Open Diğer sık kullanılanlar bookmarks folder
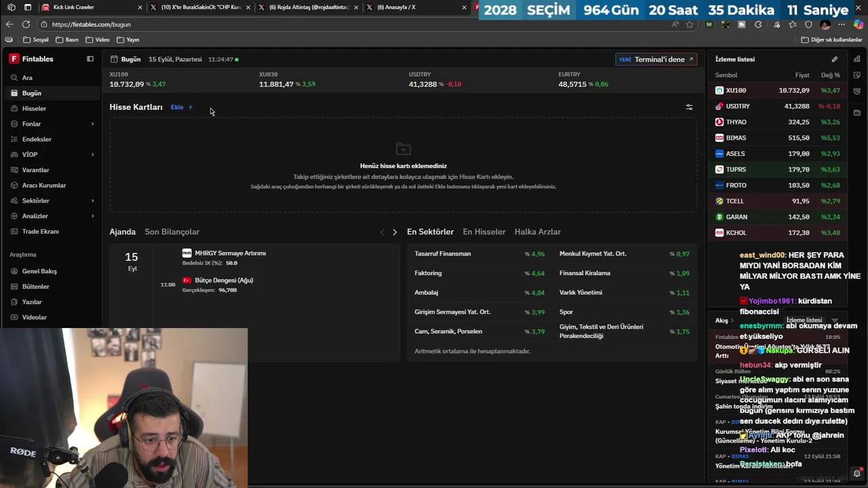868x488 pixels. coord(831,40)
